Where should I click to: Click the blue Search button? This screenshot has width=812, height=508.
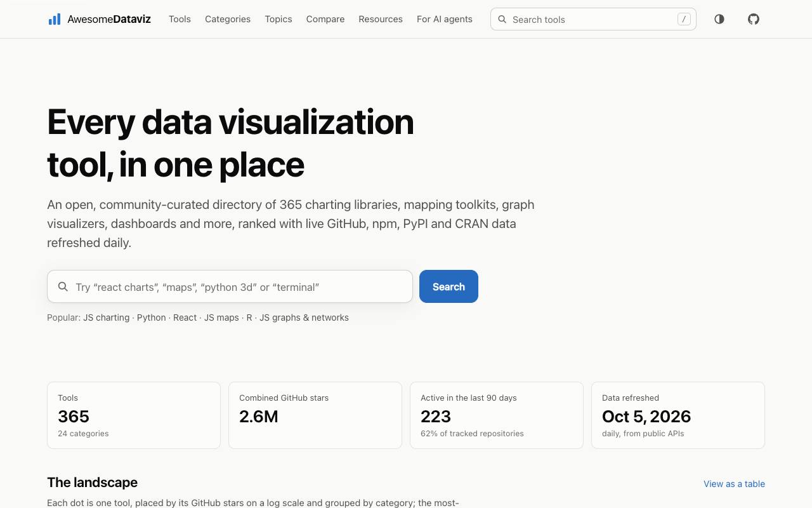point(449,286)
